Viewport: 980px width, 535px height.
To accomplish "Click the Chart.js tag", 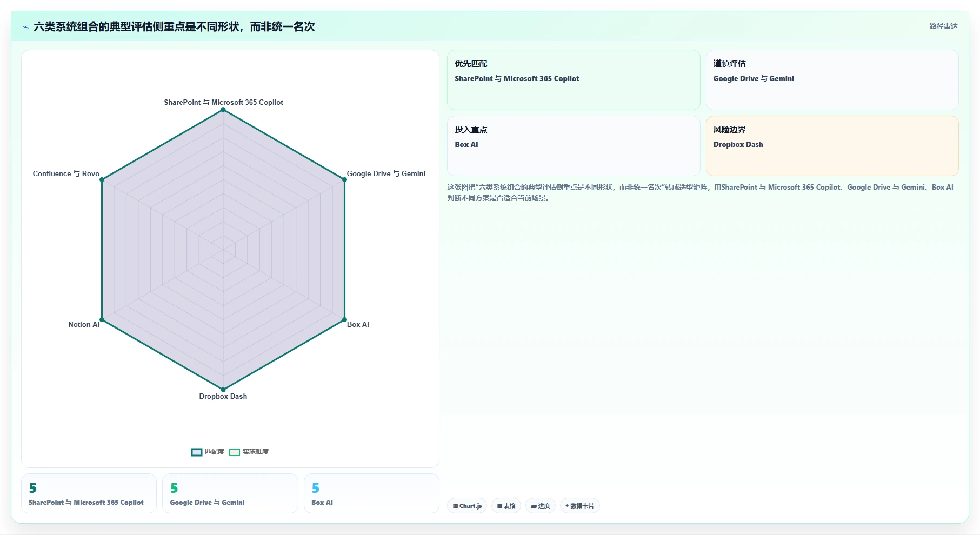I will point(467,506).
